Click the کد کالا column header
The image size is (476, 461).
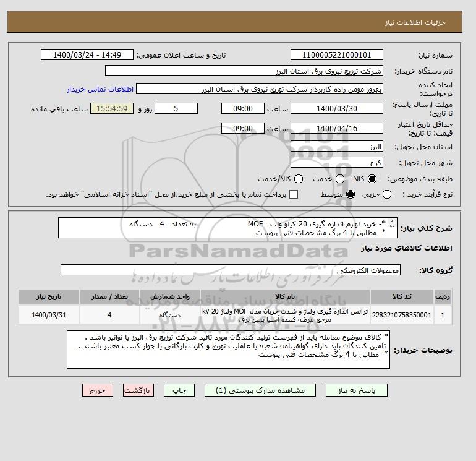point(402,296)
